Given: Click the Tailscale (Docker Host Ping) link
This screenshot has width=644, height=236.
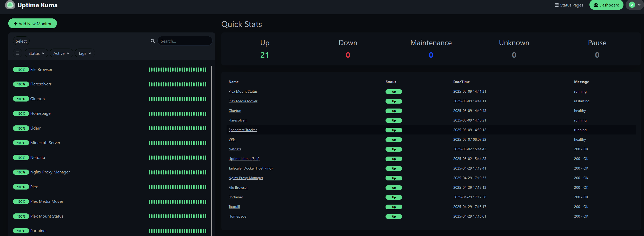Looking at the screenshot, I should point(250,168).
